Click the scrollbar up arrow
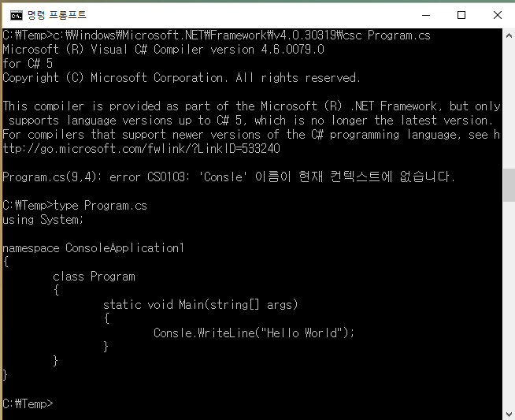 [508, 36]
